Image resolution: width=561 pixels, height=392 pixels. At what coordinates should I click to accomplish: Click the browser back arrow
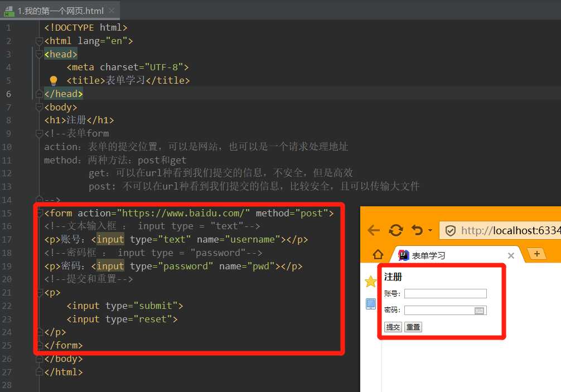point(374,230)
